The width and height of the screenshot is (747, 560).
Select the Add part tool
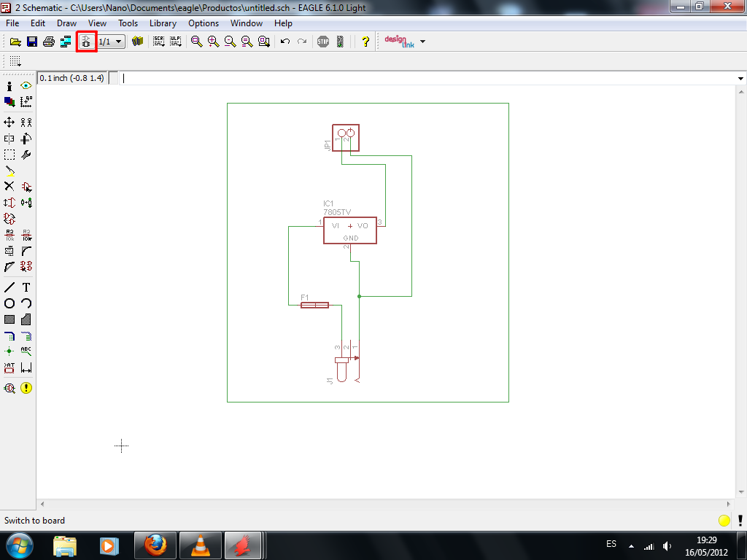(x=26, y=186)
